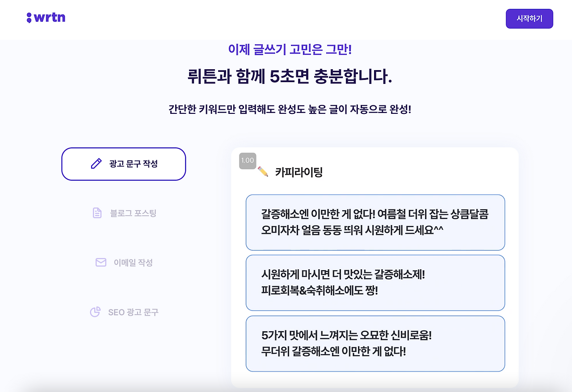This screenshot has width=572, height=392.
Task: Choose the 피로회복&숙취해소 copy suggestion
Action: pos(375,282)
